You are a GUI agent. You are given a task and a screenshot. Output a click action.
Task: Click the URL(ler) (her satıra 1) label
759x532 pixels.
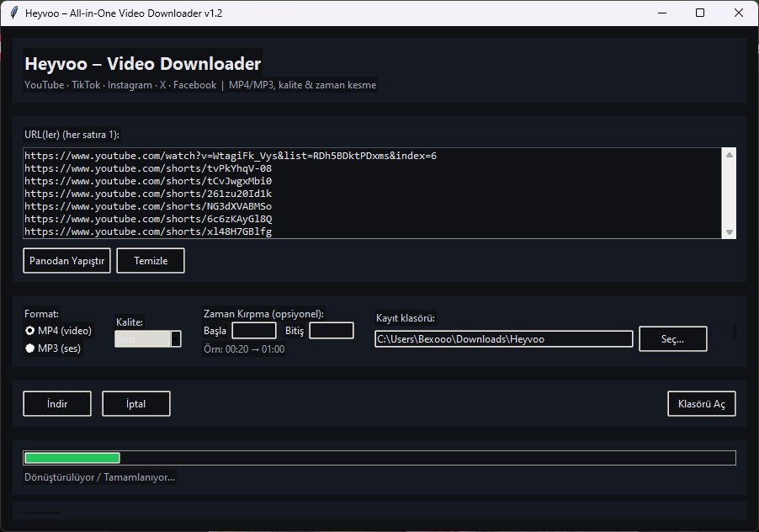[72, 135]
